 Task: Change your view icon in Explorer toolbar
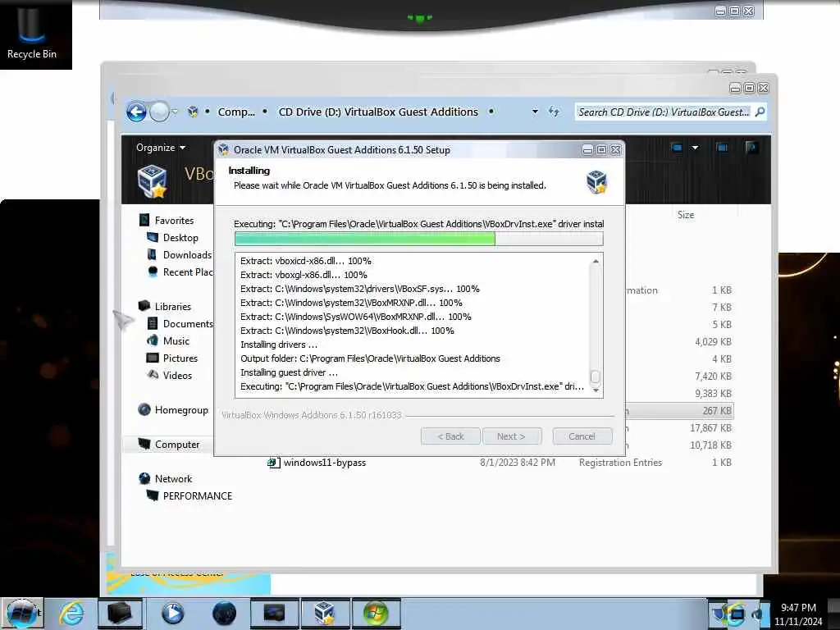pyautogui.click(x=677, y=148)
